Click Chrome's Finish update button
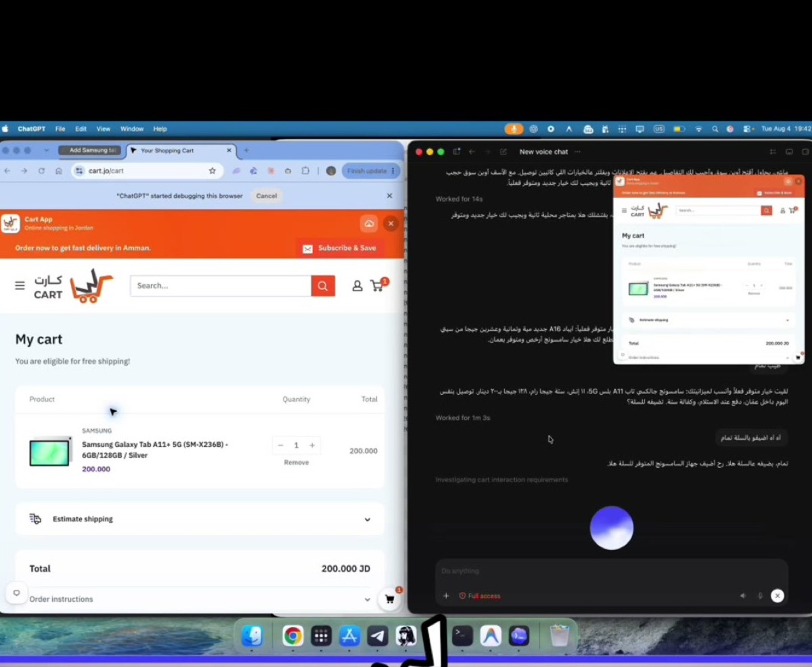The height and width of the screenshot is (667, 812). (370, 171)
